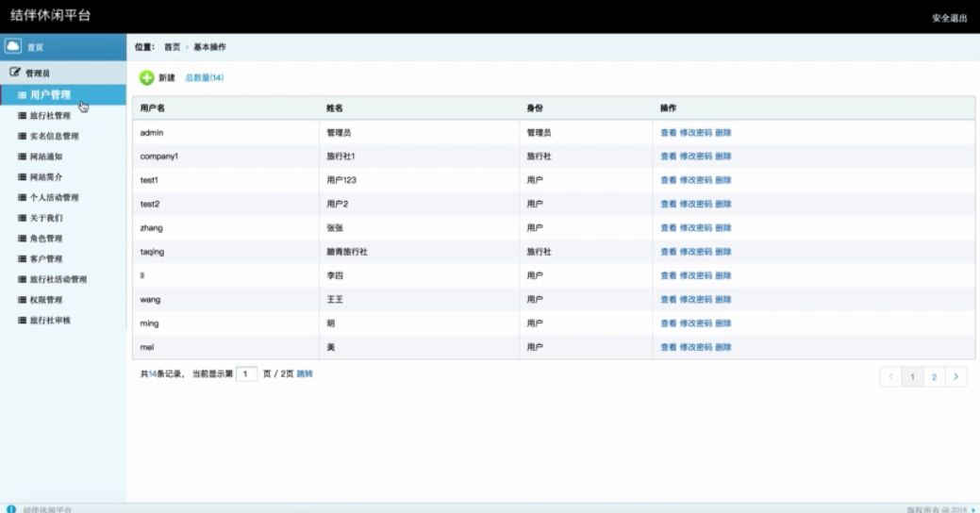Screen dimensions: 980x513
Task: Click 跳转 to jump to page
Action: click(305, 373)
